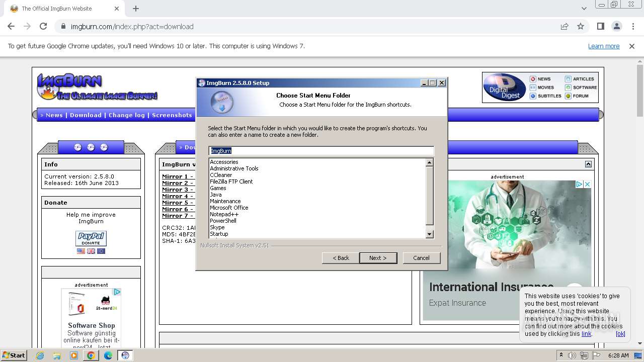The width and height of the screenshot is (644, 362).
Task: Click the network tray icon
Action: point(584,355)
